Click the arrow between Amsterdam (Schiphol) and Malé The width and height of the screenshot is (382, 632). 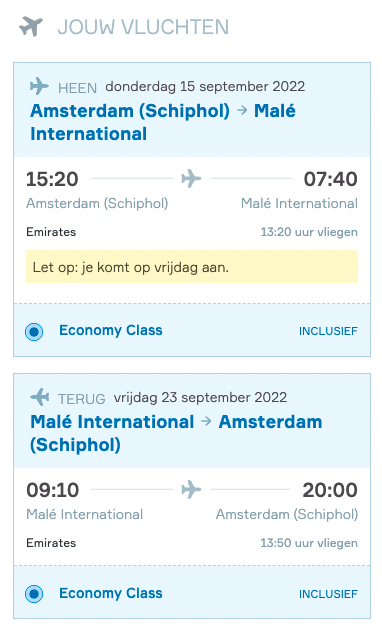[242, 110]
